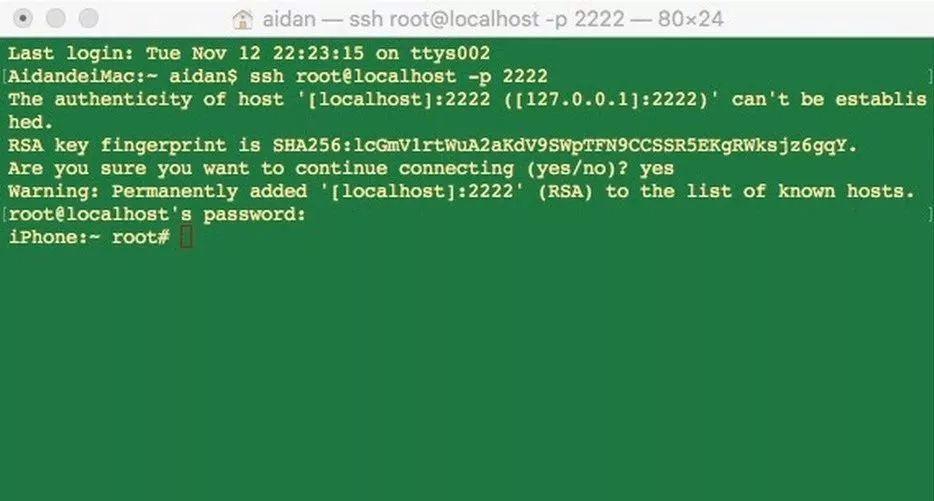This screenshot has width=934, height=501.
Task: Click the "RSA key fingerprint is" text
Action: tap(130, 145)
